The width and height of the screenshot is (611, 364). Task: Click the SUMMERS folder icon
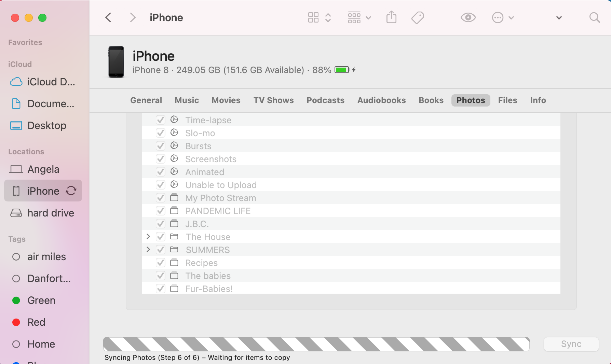click(x=174, y=250)
